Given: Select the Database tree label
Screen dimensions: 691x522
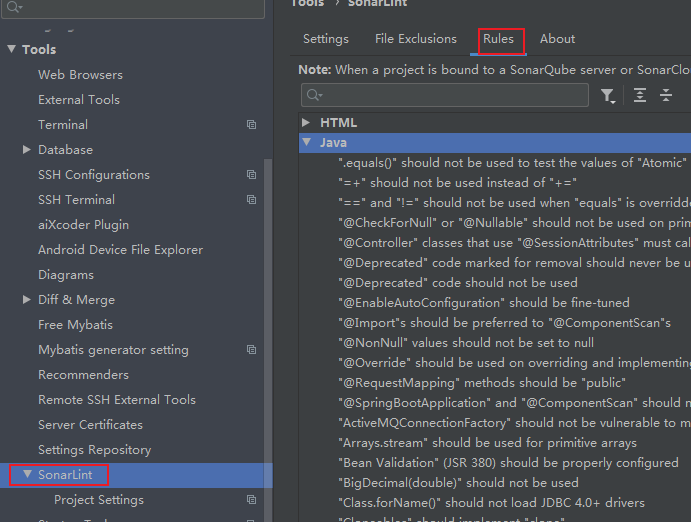Looking at the screenshot, I should click(x=65, y=150).
